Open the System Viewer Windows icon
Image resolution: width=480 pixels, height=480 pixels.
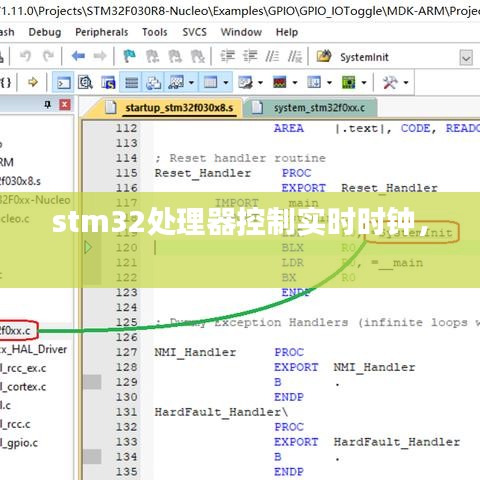pyautogui.click(x=349, y=82)
